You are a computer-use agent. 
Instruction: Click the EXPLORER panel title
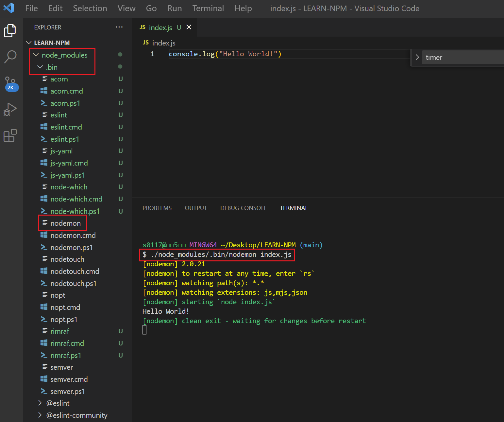coord(48,27)
